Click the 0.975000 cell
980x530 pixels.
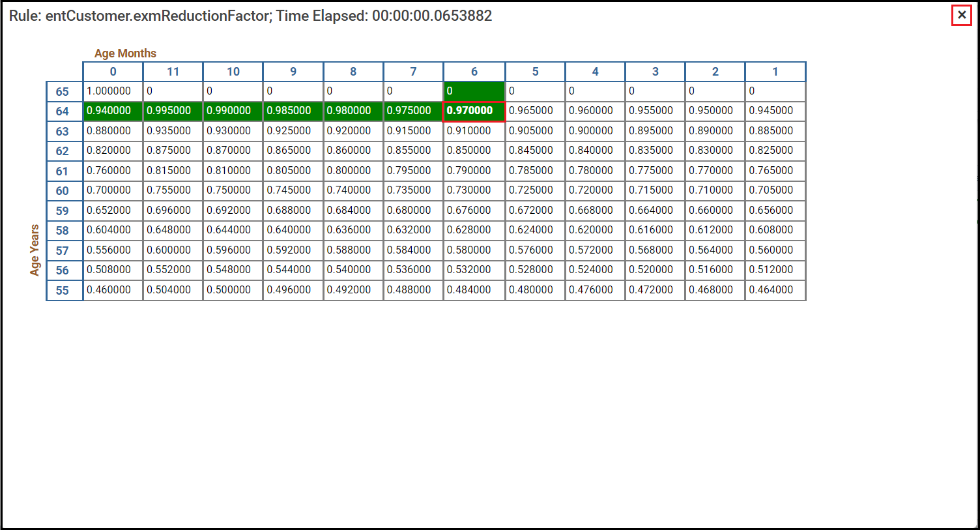click(x=413, y=111)
